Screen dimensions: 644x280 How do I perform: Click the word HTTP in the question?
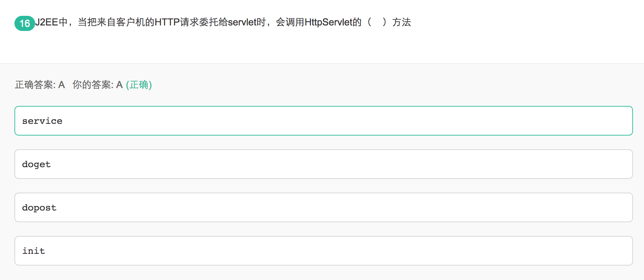pos(167,22)
